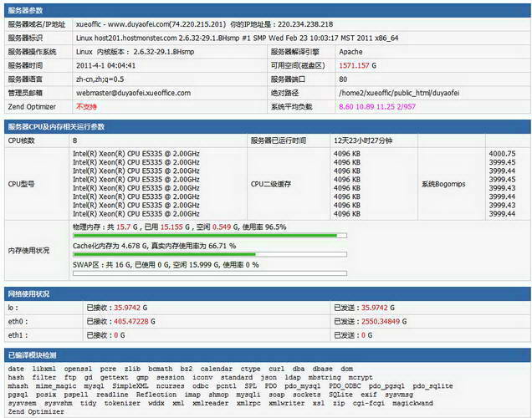Click the first Intel Xeon E5335 line
Image resolution: width=532 pixels, height=418 pixels.
click(136, 154)
